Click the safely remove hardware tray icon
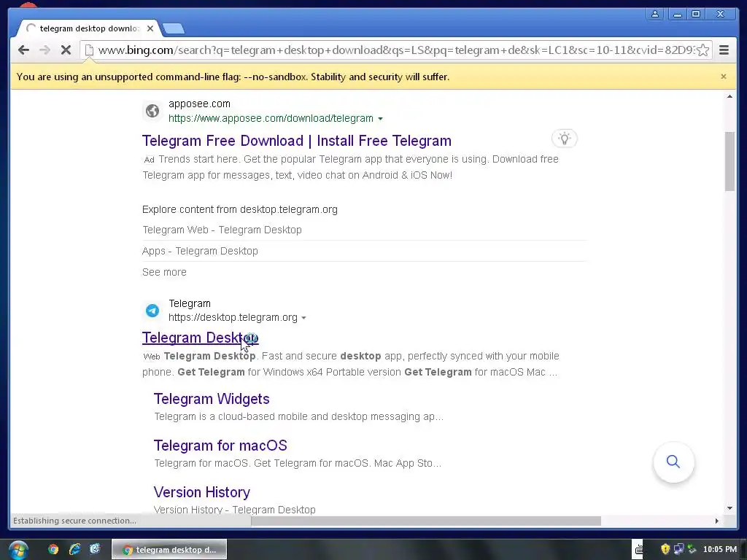The width and height of the screenshot is (747, 560). [692, 550]
